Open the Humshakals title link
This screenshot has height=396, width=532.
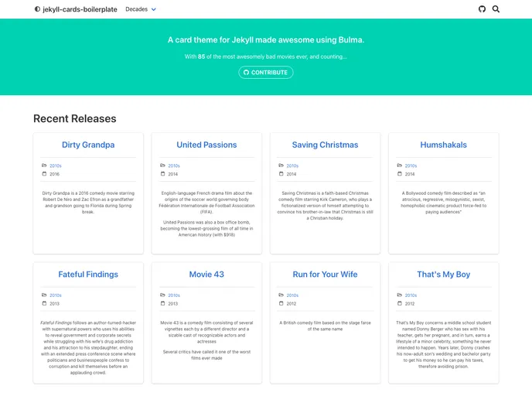pyautogui.click(x=443, y=145)
